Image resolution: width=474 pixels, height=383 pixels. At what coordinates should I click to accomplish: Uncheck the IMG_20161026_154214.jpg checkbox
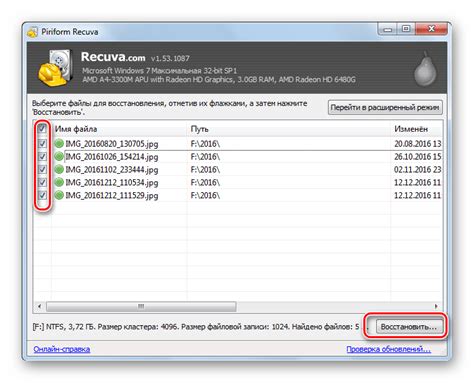tap(42, 156)
